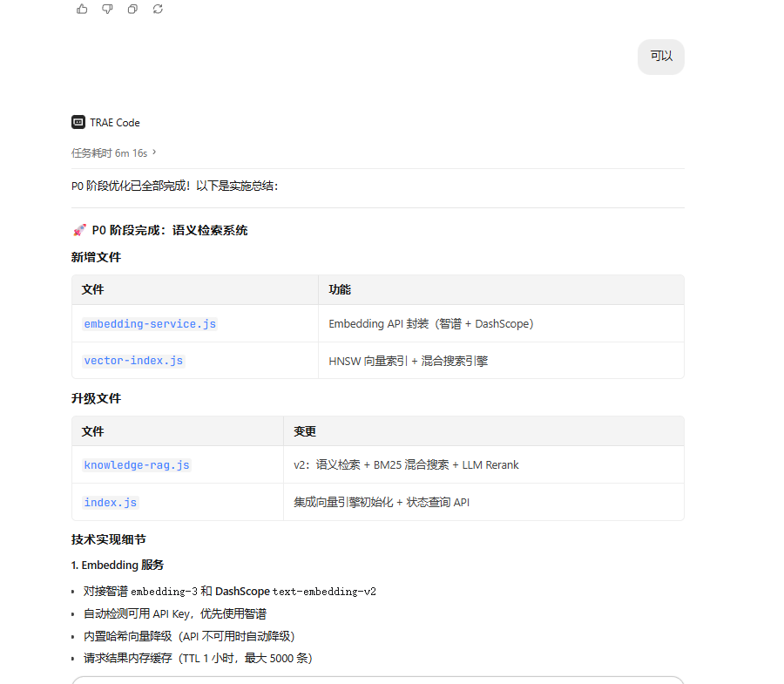Click the "升级文件" section heading

96,398
